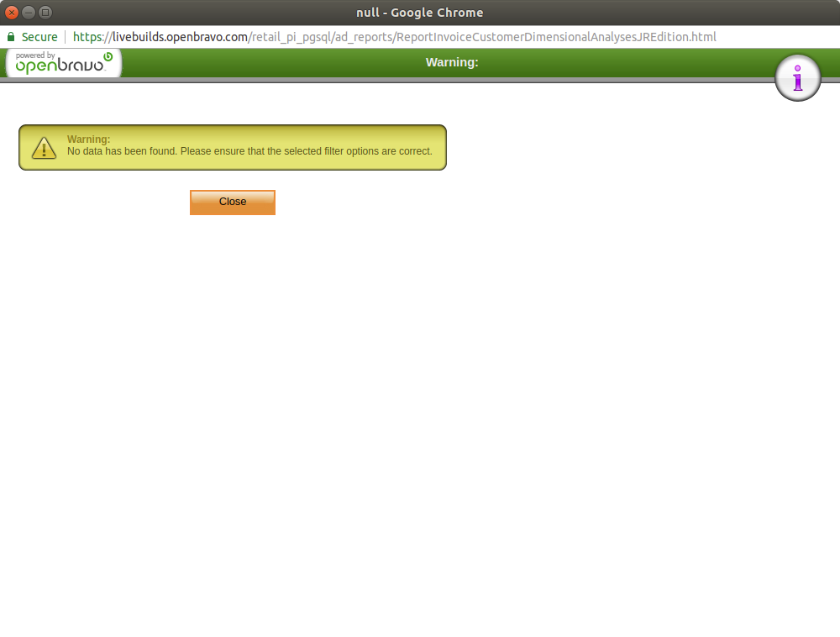Maximize the Chrome window
The width and height of the screenshot is (840, 637).
(x=45, y=13)
